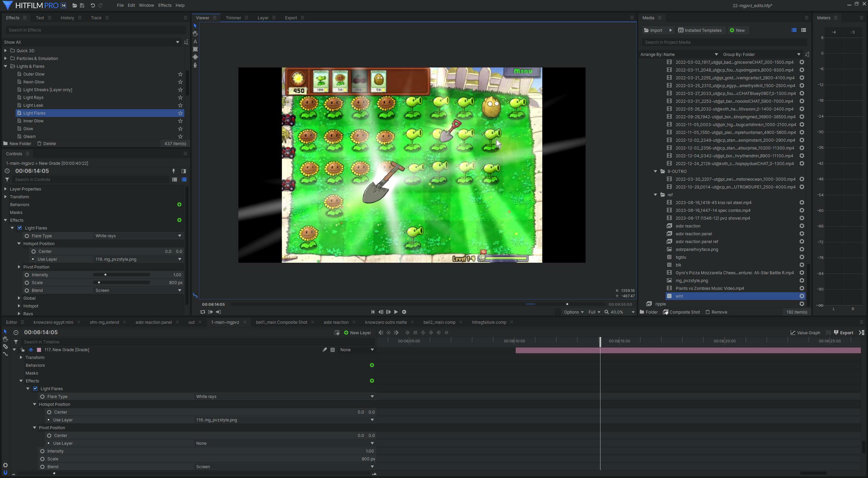
Task: Toggle Flare Type keyframe circle in Controls
Action: click(x=27, y=236)
